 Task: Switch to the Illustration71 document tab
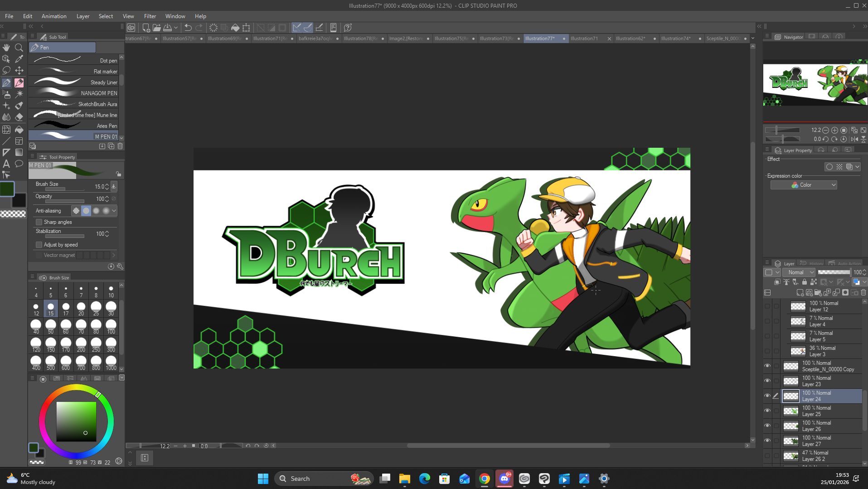click(584, 39)
